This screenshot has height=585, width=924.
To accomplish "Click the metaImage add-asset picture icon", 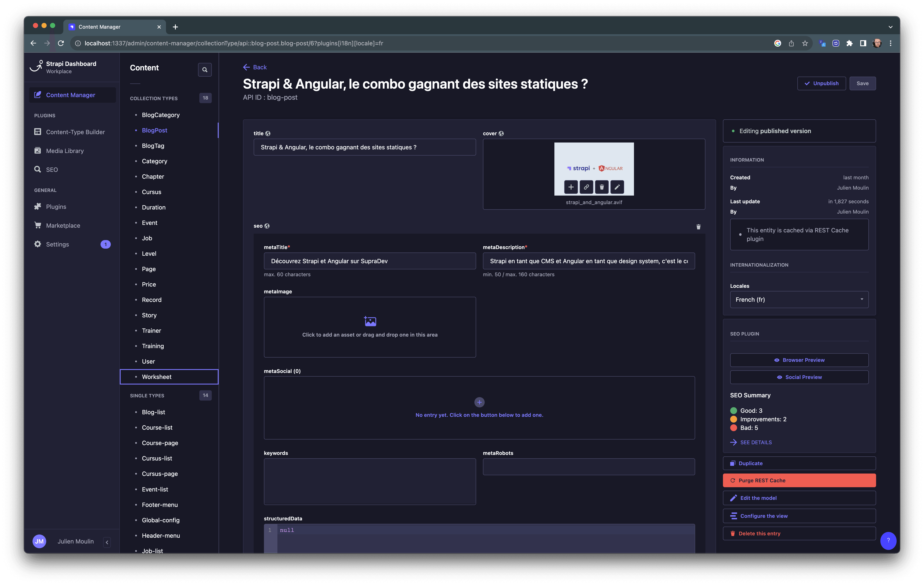I will tap(370, 321).
